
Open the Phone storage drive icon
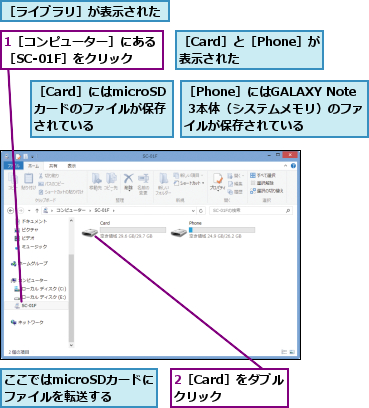(x=179, y=232)
